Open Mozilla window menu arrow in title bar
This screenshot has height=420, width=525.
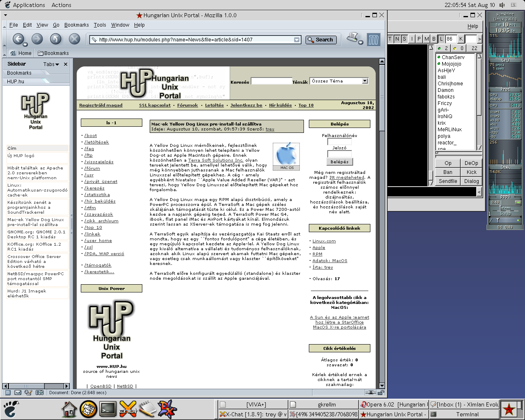point(5,15)
